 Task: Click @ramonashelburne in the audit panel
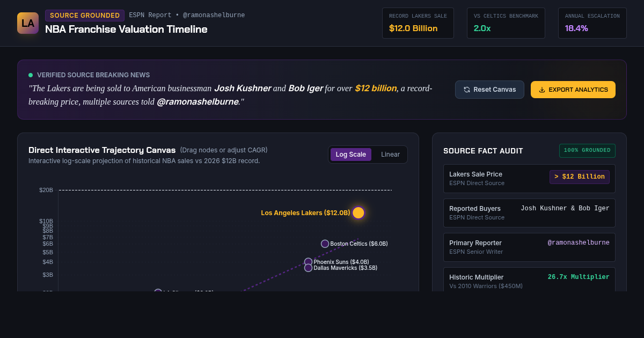(x=579, y=243)
